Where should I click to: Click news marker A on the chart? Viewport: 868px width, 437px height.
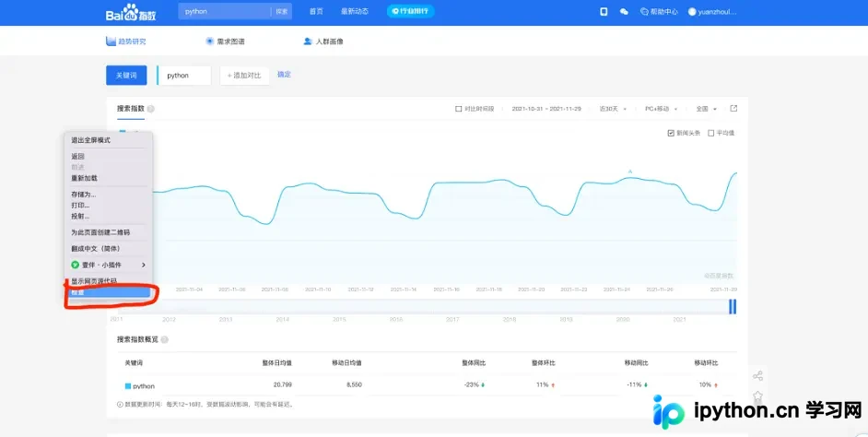(630, 171)
